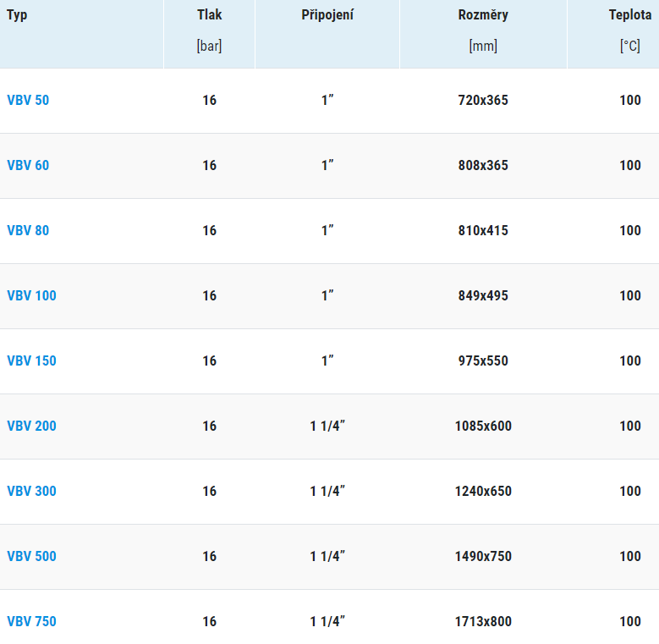
Task: Click pressure 16 in VBV 100 row
Action: pyautogui.click(x=209, y=295)
